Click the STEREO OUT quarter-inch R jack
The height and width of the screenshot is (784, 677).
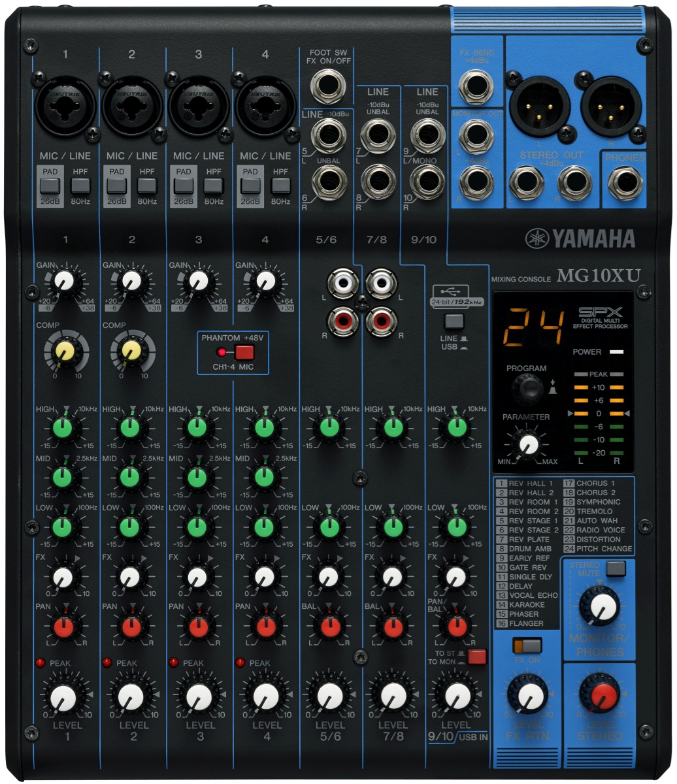click(x=576, y=182)
